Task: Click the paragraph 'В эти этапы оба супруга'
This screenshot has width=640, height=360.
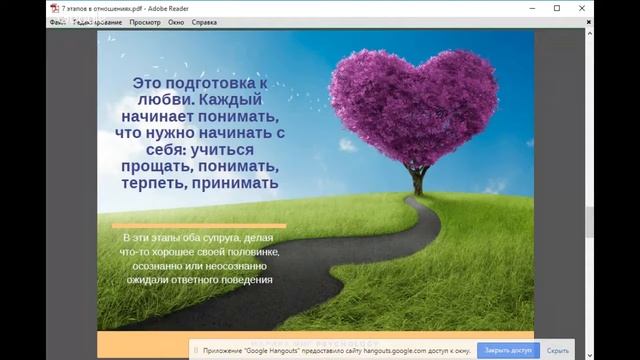Action: pos(199,259)
